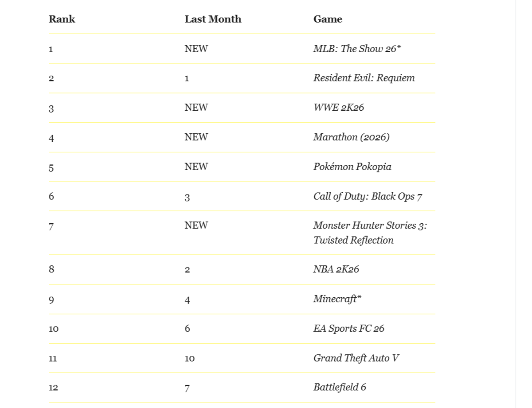The width and height of the screenshot is (532, 408).
Task: Select the Battlefield 6 game title
Action: pyautogui.click(x=340, y=387)
